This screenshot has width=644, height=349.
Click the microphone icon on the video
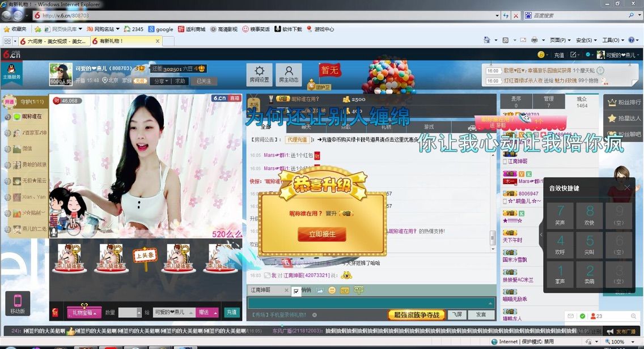point(53,233)
